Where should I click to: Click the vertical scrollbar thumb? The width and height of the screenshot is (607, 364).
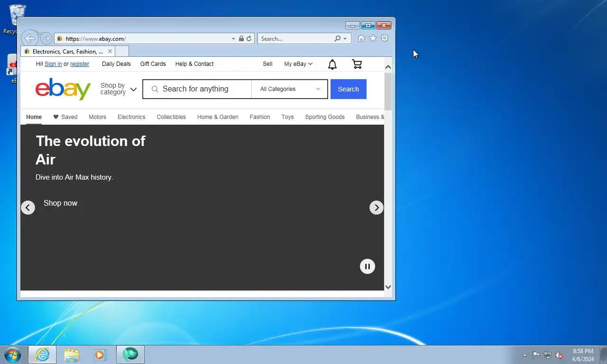click(388, 91)
